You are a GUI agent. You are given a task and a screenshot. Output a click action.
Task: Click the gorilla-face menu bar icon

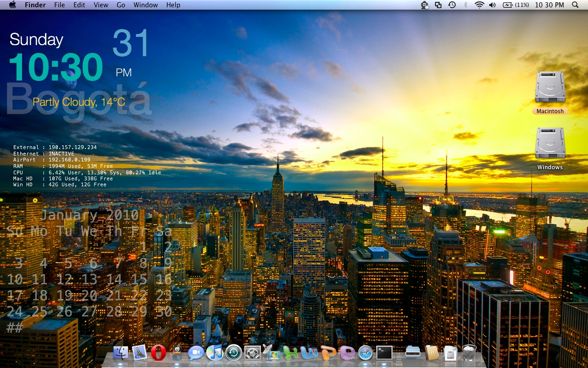click(425, 5)
